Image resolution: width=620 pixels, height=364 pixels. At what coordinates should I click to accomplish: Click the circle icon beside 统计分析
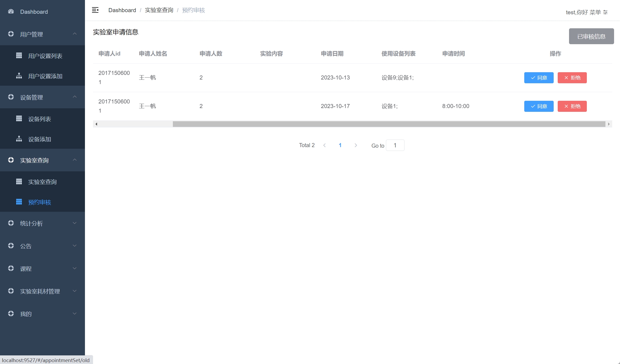click(11, 223)
